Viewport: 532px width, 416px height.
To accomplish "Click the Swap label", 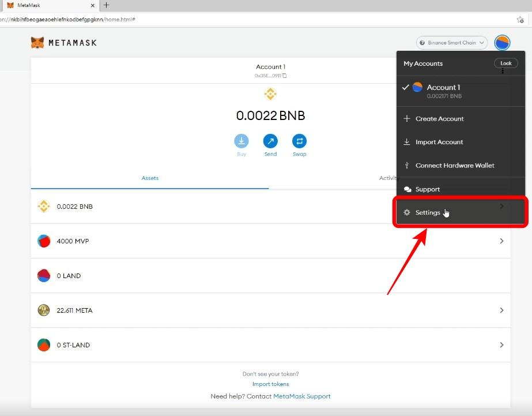I will tap(299, 154).
